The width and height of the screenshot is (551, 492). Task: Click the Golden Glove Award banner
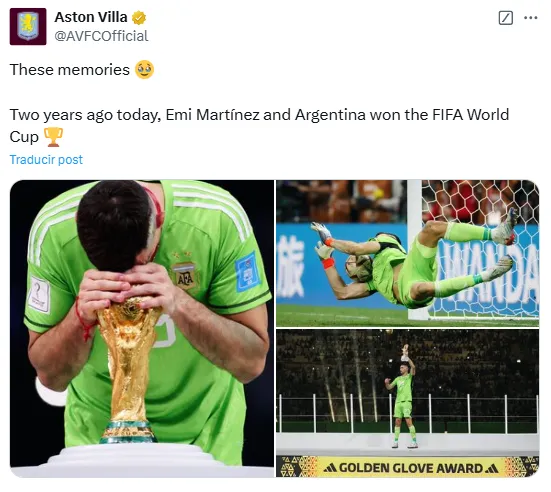(408, 467)
